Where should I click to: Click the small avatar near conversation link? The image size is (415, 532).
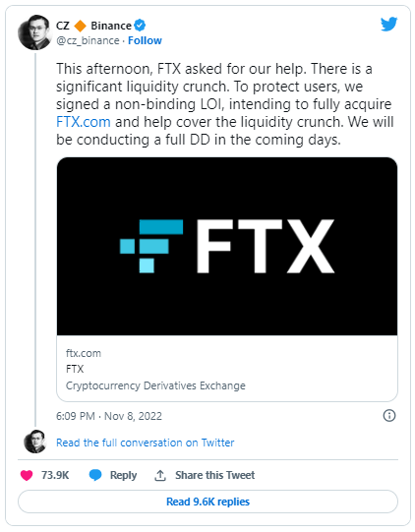point(34,442)
